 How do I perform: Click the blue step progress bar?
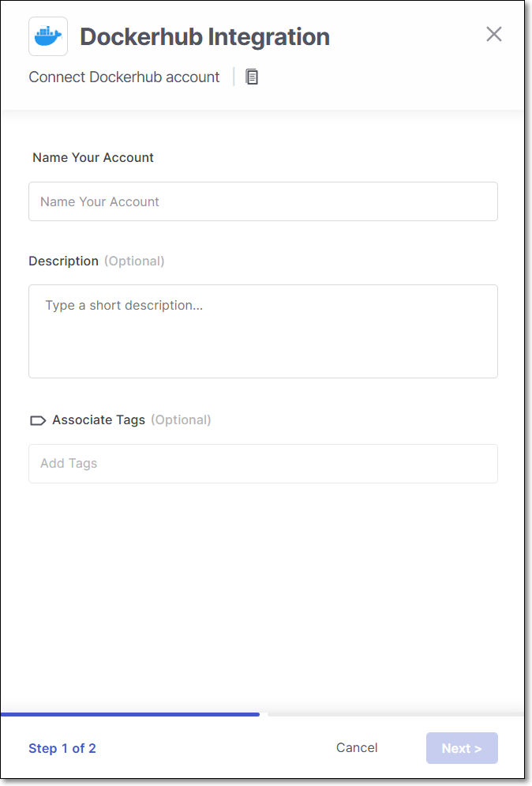point(130,714)
